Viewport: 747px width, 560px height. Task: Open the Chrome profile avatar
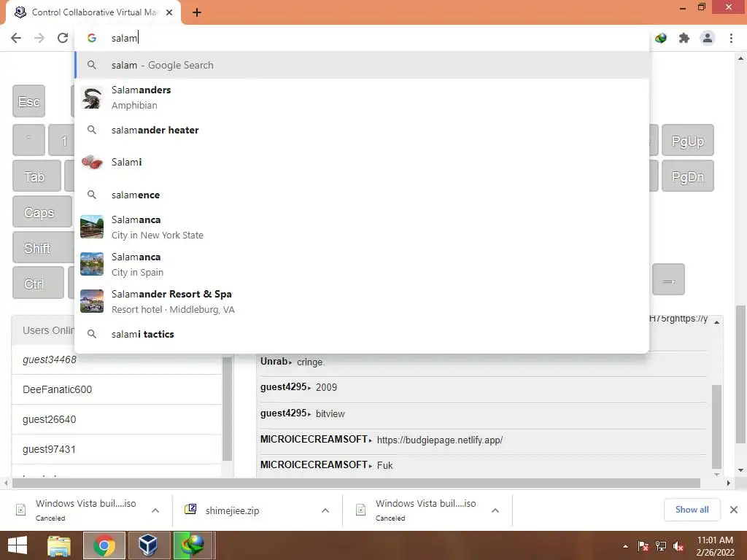(x=708, y=38)
